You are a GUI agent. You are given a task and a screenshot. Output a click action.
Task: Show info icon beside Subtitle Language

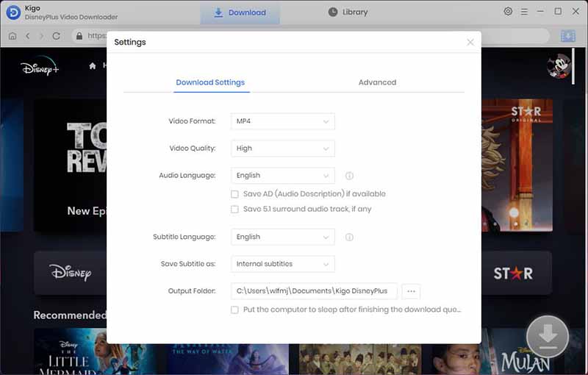pyautogui.click(x=349, y=237)
